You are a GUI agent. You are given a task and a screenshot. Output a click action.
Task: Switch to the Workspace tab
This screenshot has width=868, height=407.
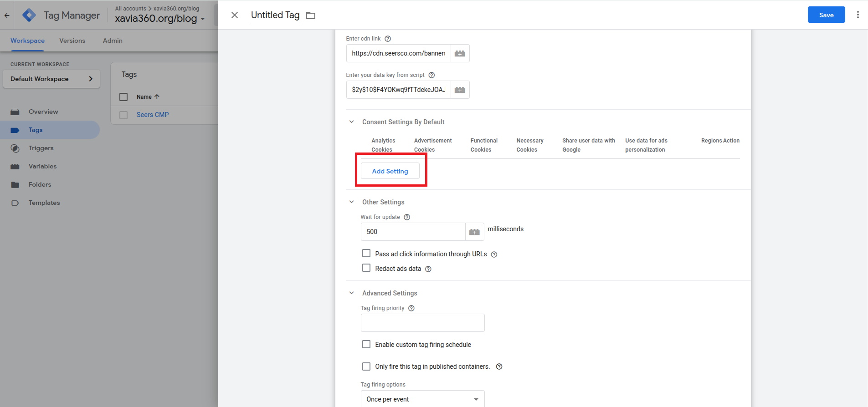(28, 41)
